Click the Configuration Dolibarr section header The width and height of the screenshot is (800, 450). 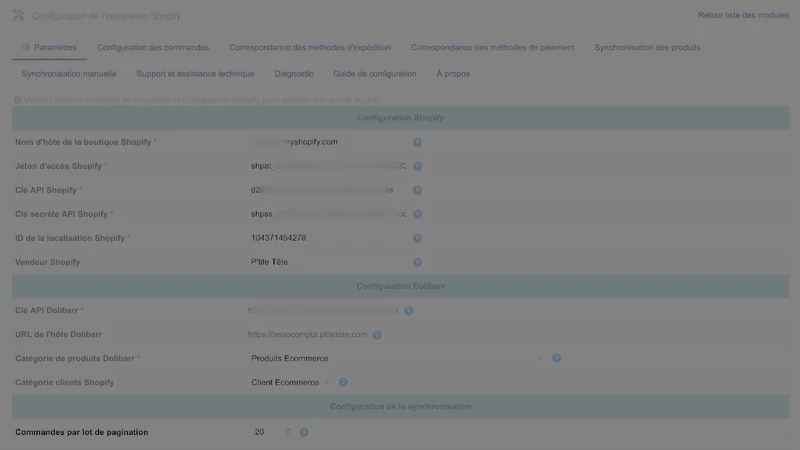(x=401, y=286)
